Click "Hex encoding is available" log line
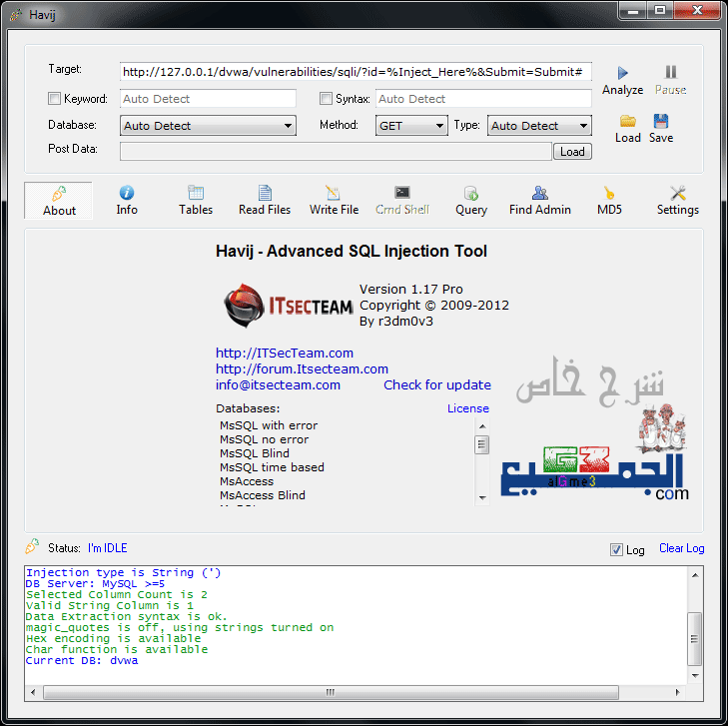 [x=113, y=639]
